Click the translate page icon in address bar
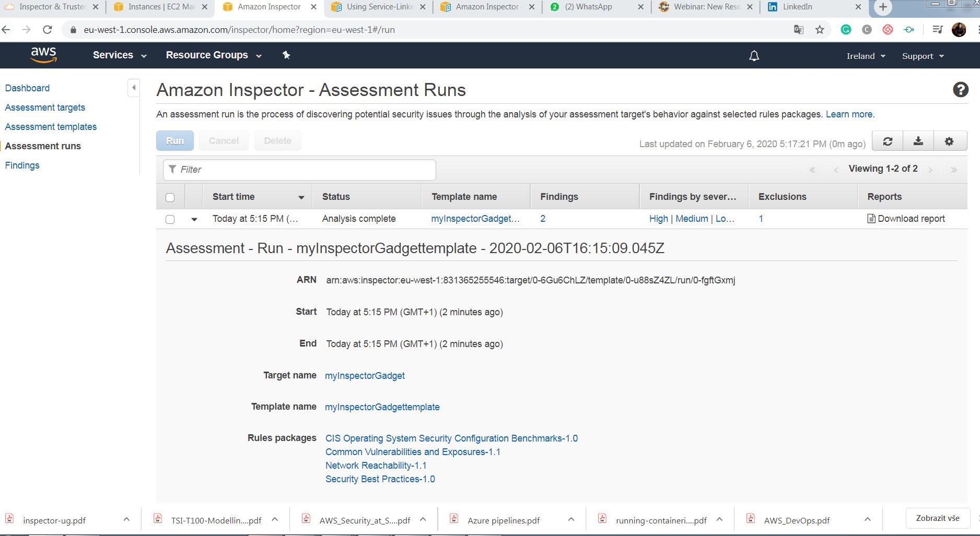The width and height of the screenshot is (980, 536). (799, 30)
